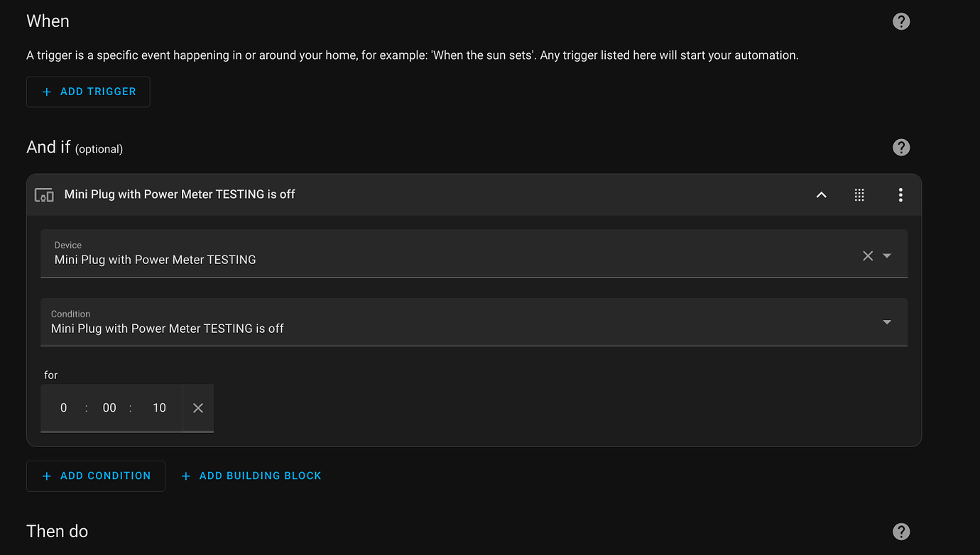This screenshot has width=980, height=555.
Task: Click the condition card header title text
Action: (179, 194)
